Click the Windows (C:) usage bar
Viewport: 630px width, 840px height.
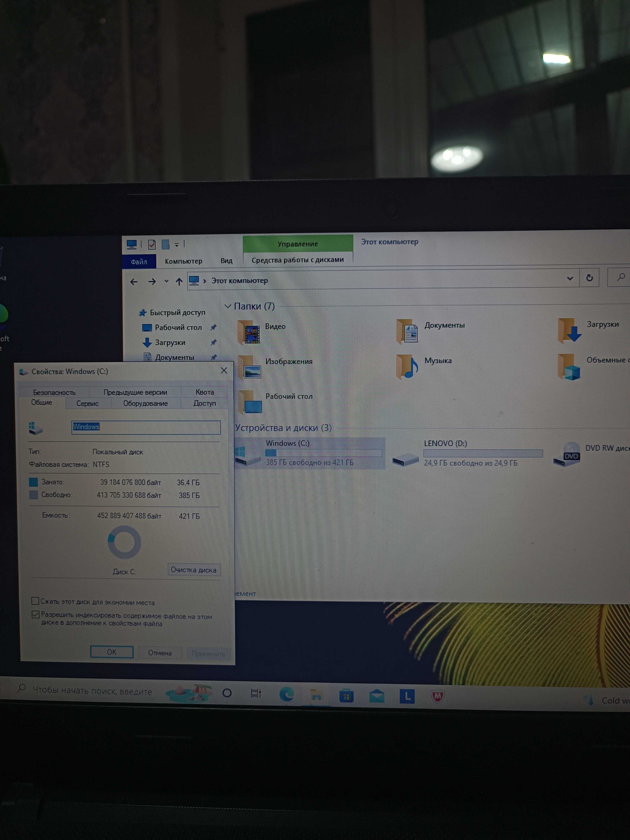324,453
